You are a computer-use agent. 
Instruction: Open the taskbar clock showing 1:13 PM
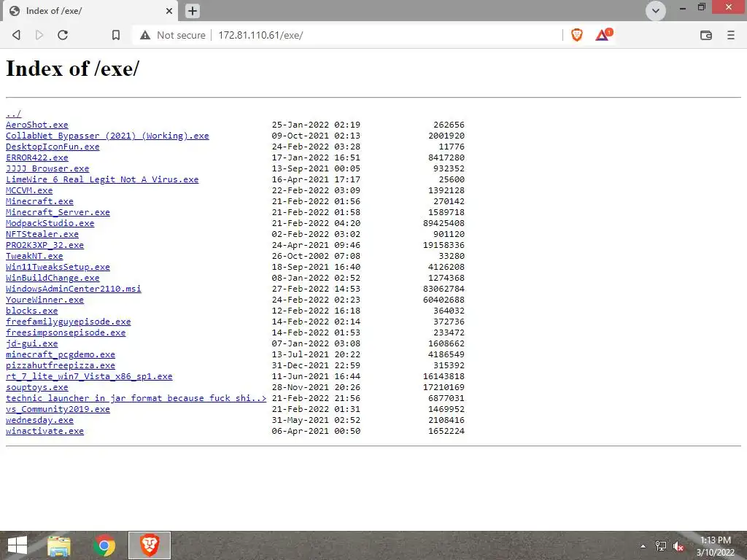click(x=716, y=546)
